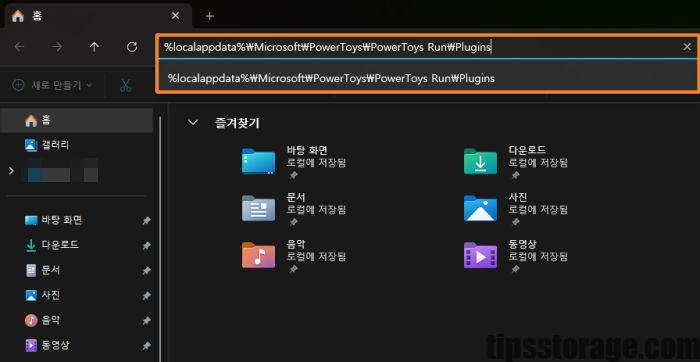The height and width of the screenshot is (362, 700).
Task: Click pin icon beside sidebar 문서
Action: click(146, 270)
